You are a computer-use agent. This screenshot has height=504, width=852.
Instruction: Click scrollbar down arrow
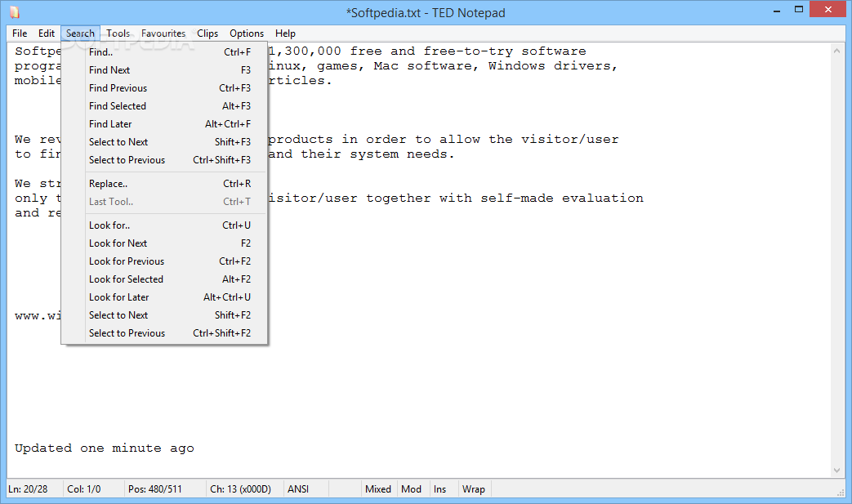tap(836, 471)
